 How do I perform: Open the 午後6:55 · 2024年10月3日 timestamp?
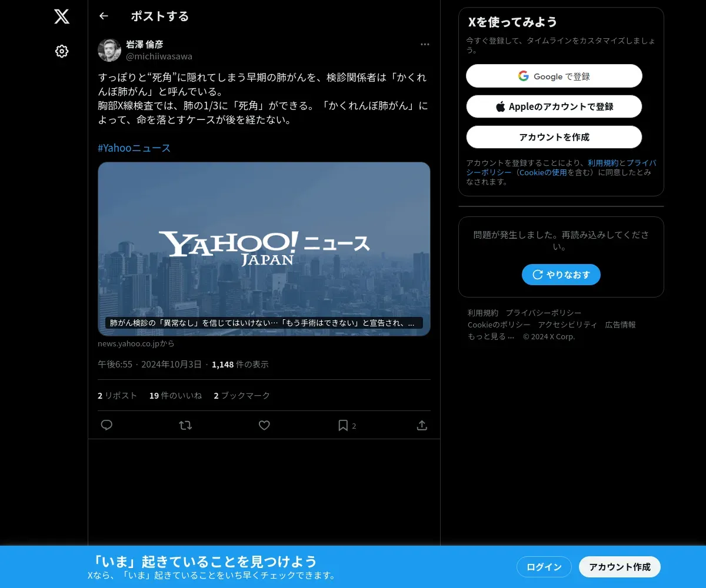[x=149, y=364]
